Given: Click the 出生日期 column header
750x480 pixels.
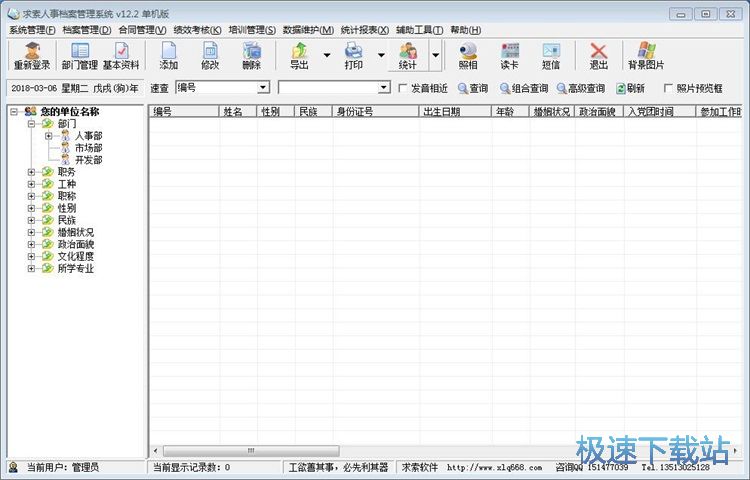Looking at the screenshot, I should click(x=455, y=111).
